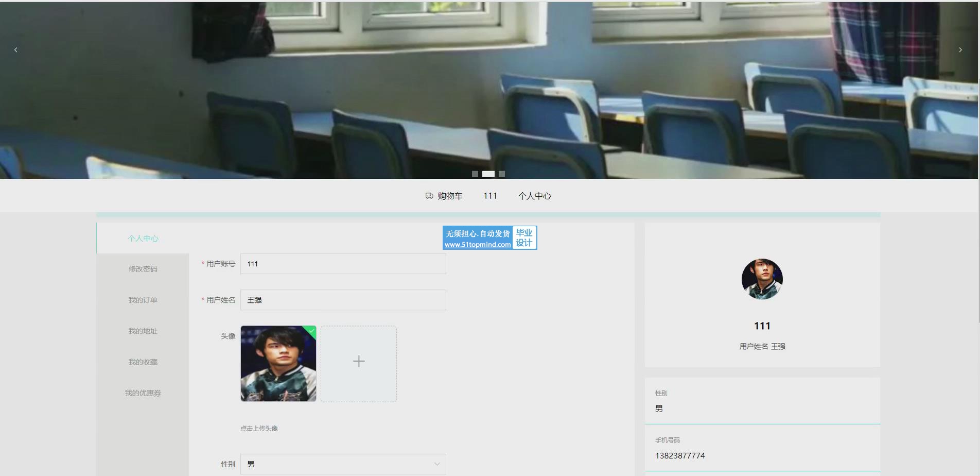The image size is (980, 476).
Task: Click the 点击上传头像 hint text
Action: click(x=259, y=429)
